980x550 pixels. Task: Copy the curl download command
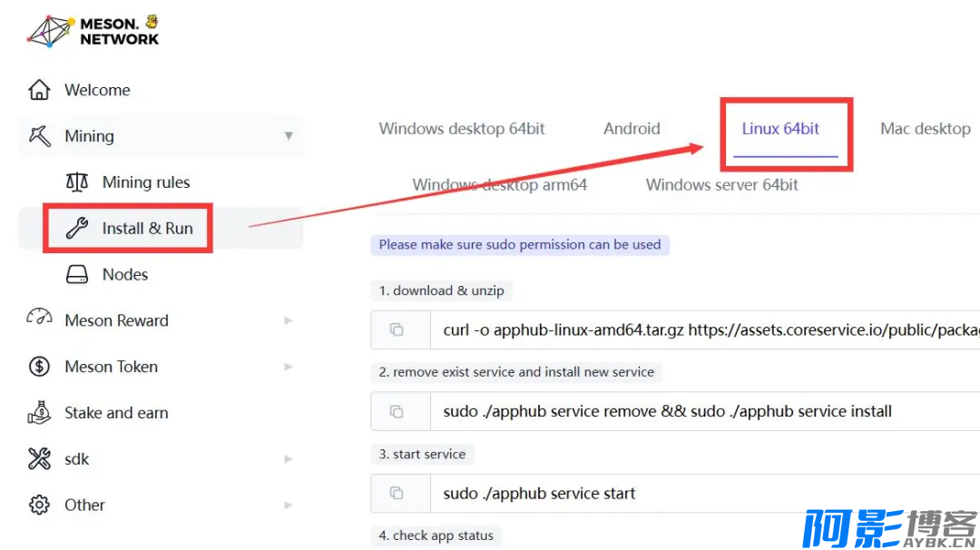tap(397, 329)
